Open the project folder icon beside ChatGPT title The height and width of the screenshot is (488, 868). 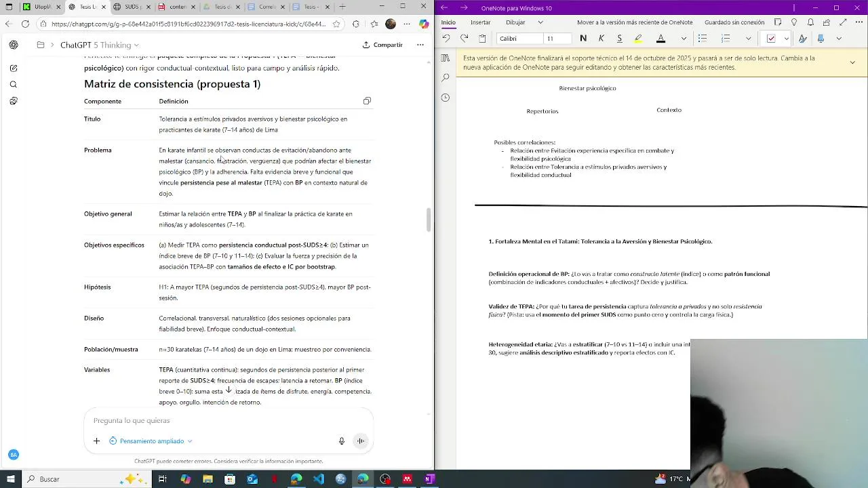coord(41,45)
